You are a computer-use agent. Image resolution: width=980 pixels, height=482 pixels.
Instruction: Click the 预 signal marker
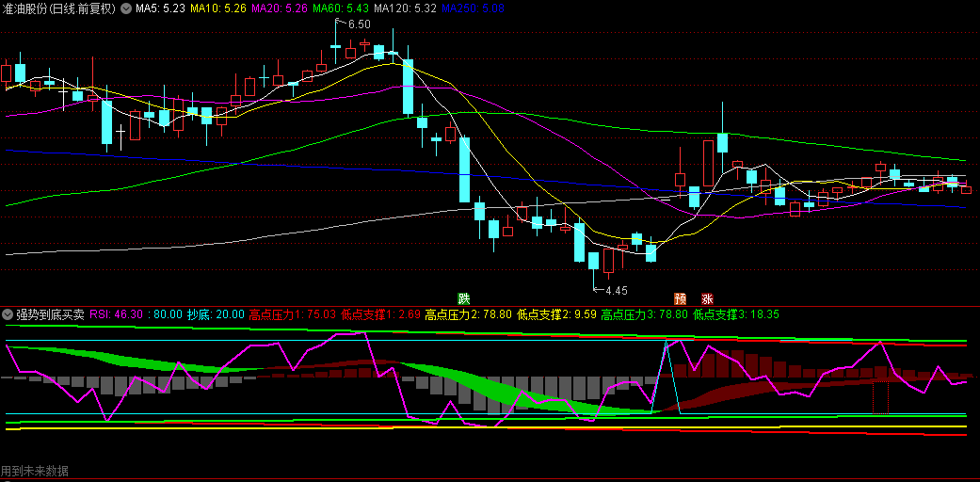pyautogui.click(x=680, y=298)
